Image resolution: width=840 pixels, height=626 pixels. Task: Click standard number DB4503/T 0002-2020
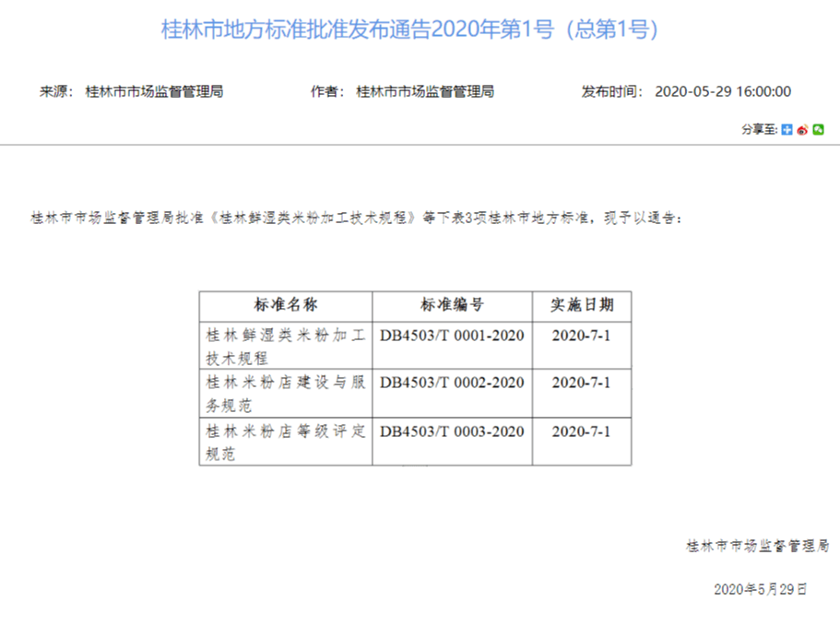coord(452,383)
